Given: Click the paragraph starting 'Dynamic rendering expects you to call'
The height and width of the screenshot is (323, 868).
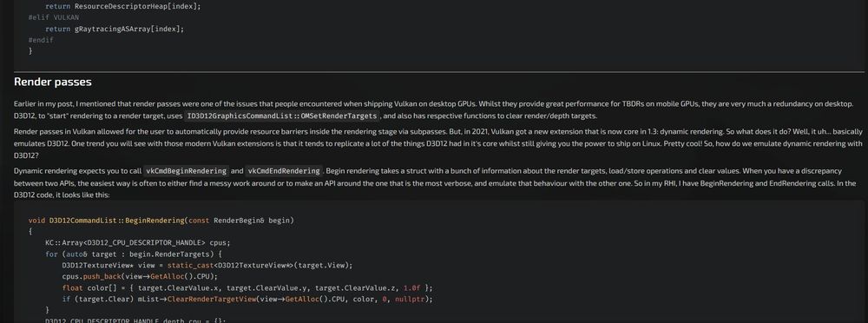Looking at the screenshot, I should 435,183.
